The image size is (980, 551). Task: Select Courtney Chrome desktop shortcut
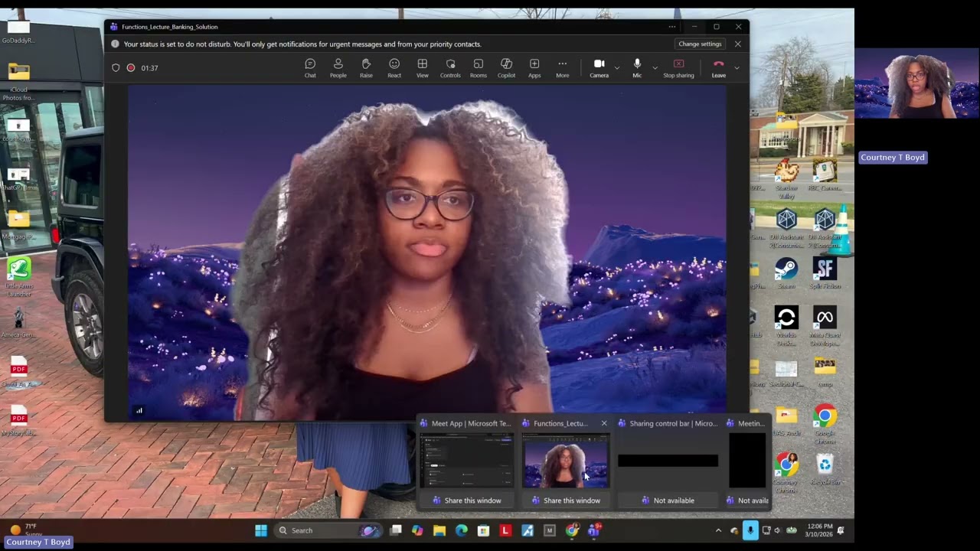pos(786,473)
